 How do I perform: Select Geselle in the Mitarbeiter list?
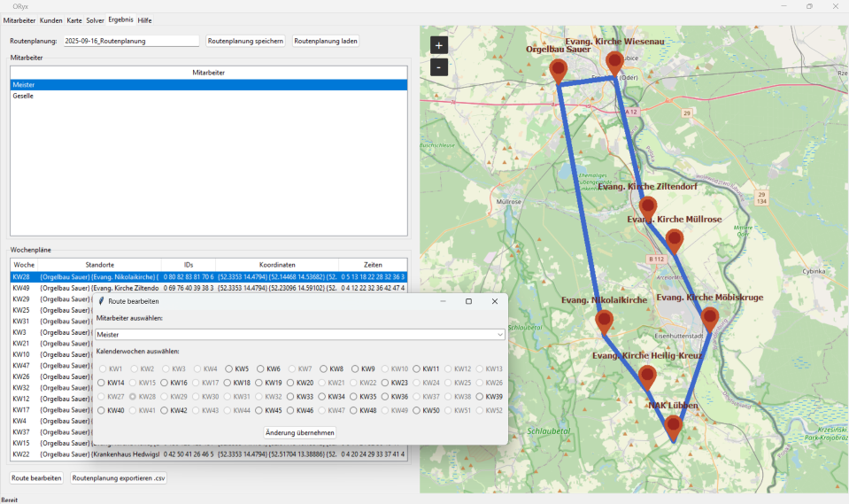23,96
